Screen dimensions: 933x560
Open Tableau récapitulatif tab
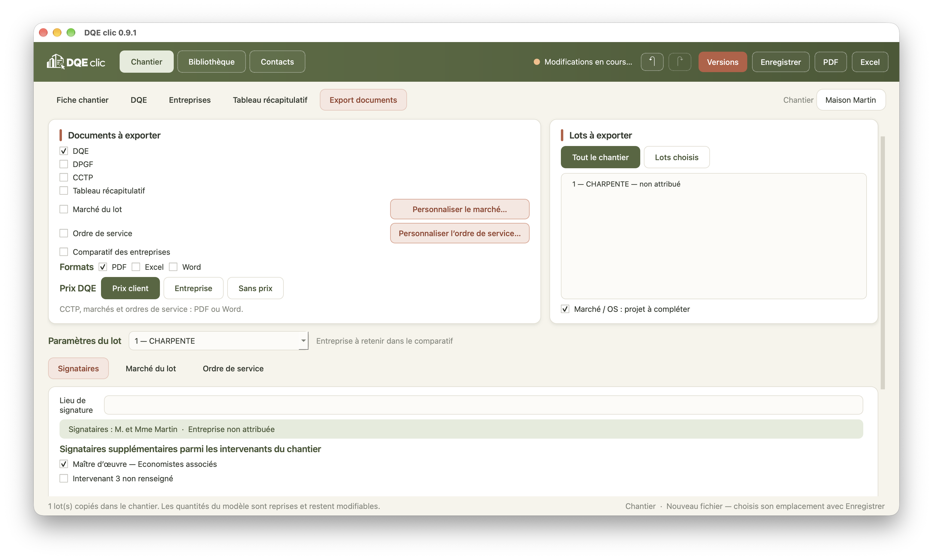click(x=270, y=100)
